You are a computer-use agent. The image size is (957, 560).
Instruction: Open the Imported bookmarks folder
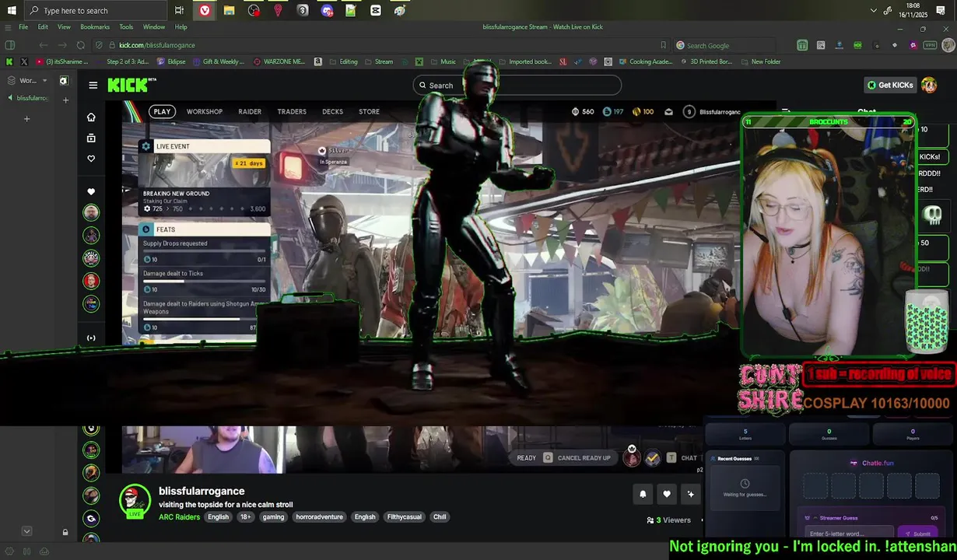click(524, 61)
